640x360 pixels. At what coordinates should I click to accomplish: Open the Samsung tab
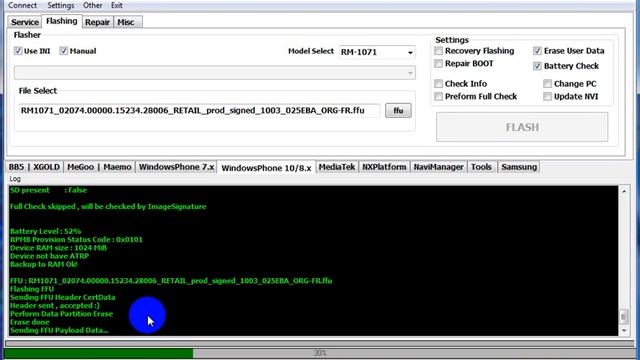[519, 167]
